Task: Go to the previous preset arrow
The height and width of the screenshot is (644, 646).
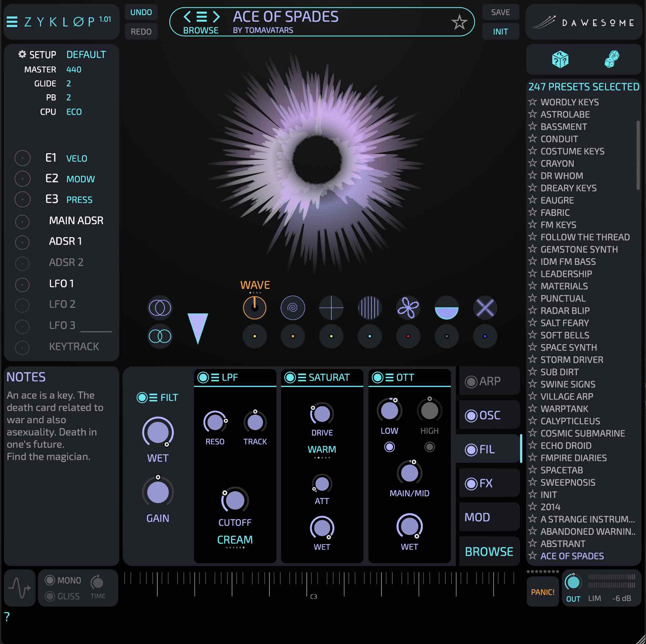Action: tap(187, 16)
